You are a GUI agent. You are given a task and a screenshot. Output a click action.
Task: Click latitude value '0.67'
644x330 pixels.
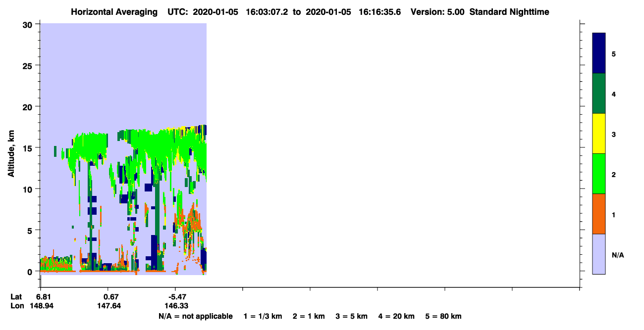[x=111, y=297]
